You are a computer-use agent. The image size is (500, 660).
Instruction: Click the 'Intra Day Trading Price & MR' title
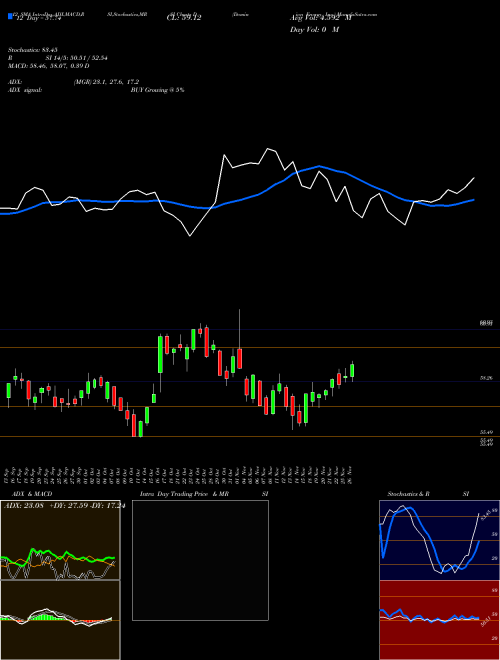(x=184, y=494)
